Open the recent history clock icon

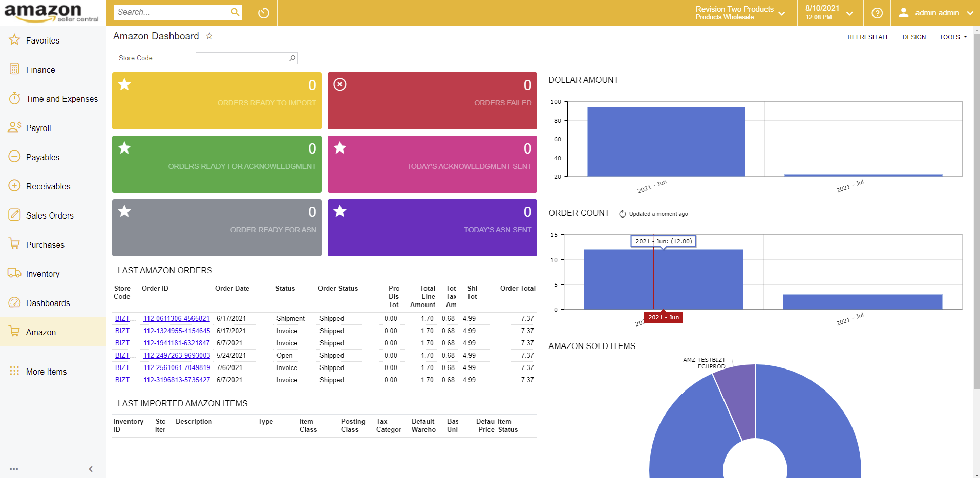(264, 13)
